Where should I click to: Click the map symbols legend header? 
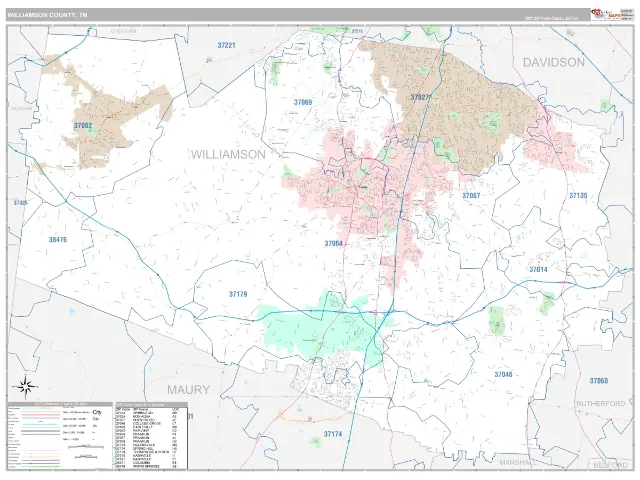click(x=60, y=404)
